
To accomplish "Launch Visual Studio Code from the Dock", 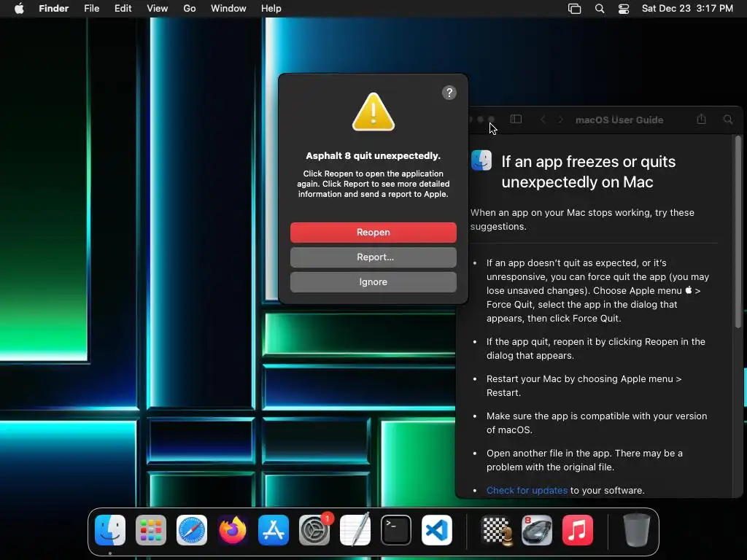I will tap(437, 530).
